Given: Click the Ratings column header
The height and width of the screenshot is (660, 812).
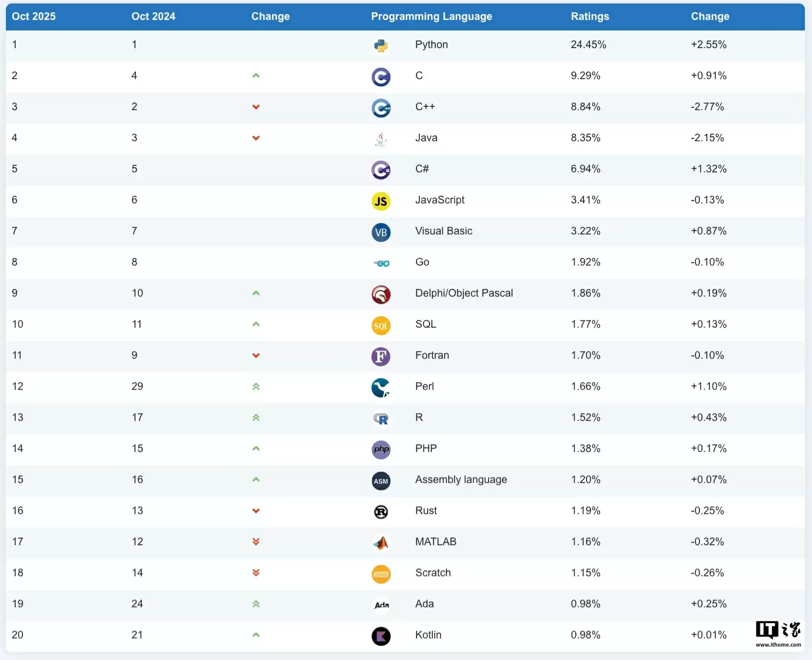Looking at the screenshot, I should pyautogui.click(x=589, y=16).
